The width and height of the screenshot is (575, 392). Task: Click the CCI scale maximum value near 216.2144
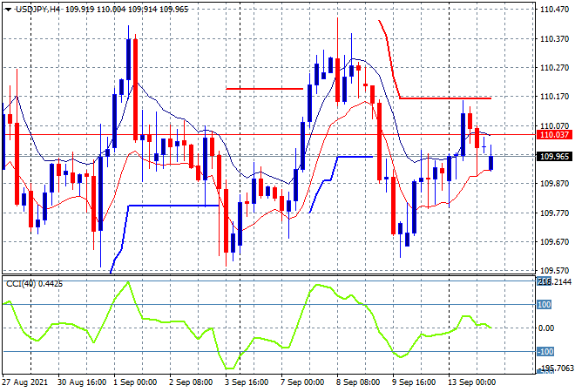tap(554, 281)
